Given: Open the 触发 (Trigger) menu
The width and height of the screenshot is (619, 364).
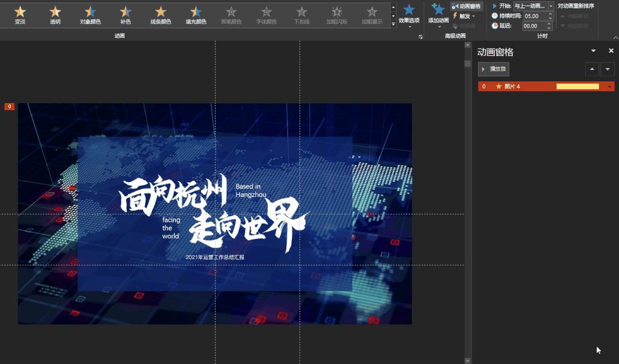Looking at the screenshot, I should click(x=465, y=16).
